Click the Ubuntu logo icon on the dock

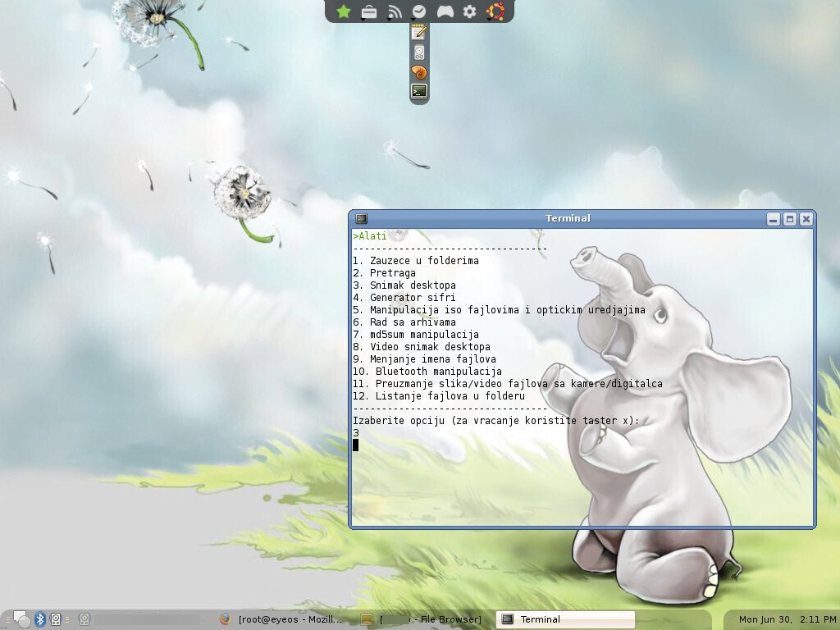coord(494,11)
